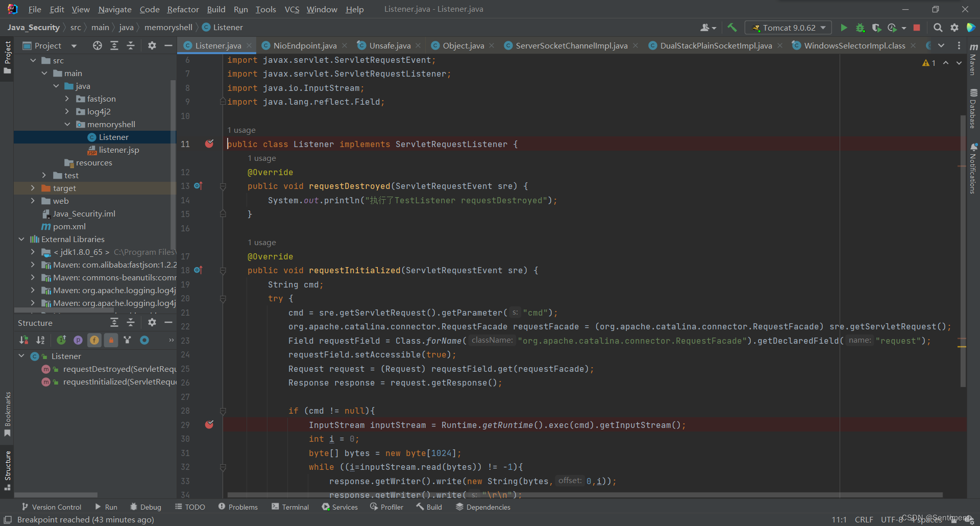Screen dimensions: 980x526
Task: Click the editor horizontal scrollbar
Action: click(584, 495)
